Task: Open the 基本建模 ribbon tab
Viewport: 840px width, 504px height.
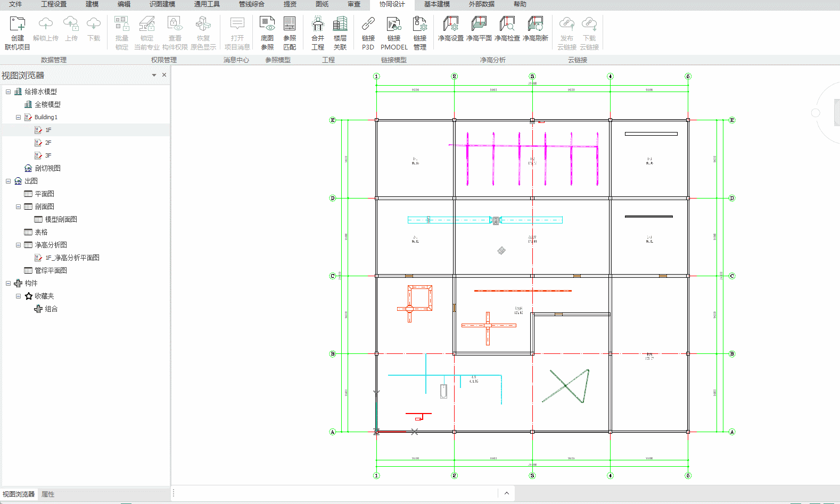Action: click(x=437, y=4)
